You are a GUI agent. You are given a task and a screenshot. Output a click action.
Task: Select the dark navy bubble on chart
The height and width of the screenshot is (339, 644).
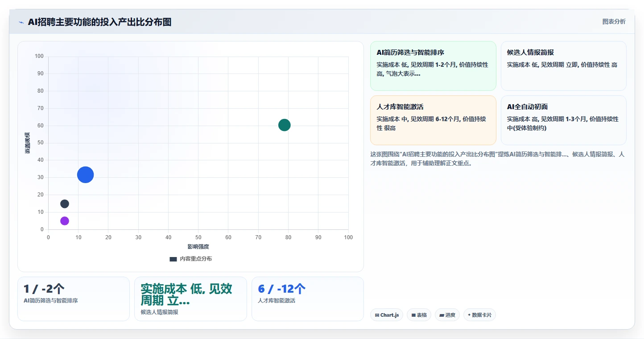point(65,204)
